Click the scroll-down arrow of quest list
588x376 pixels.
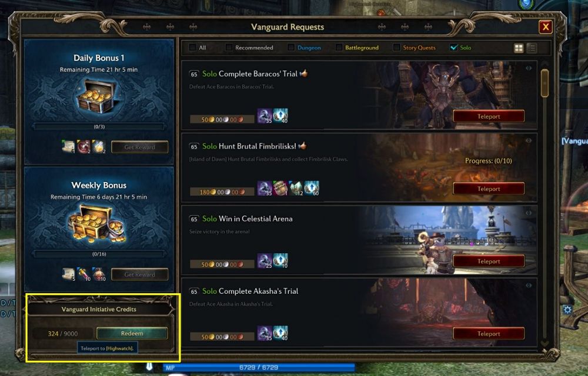[x=544, y=343]
